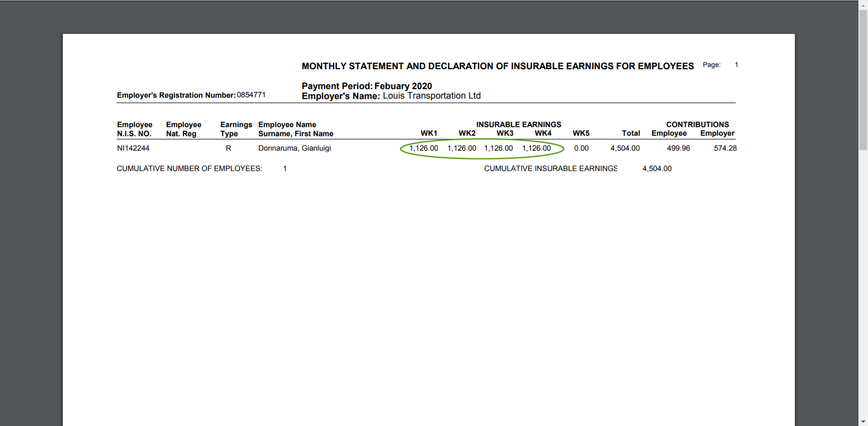Click the 'Earnings Type' column header
This screenshot has width=868, height=426.
[236, 129]
